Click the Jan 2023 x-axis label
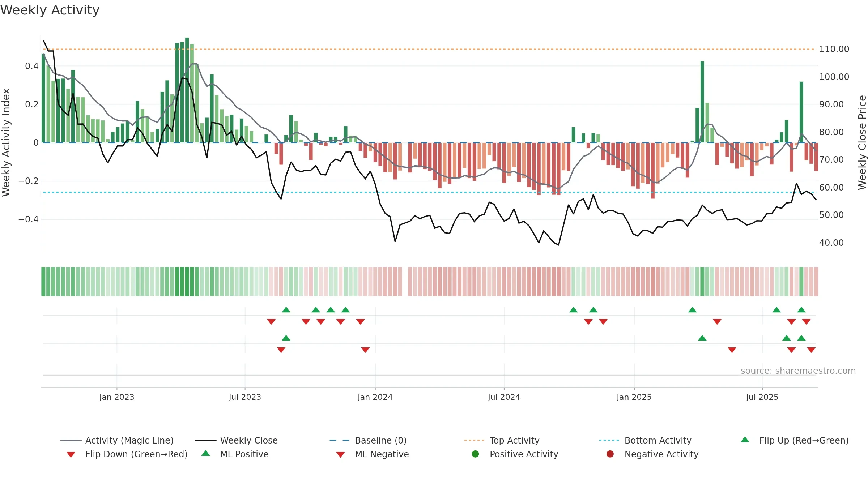The image size is (868, 488). 117,397
